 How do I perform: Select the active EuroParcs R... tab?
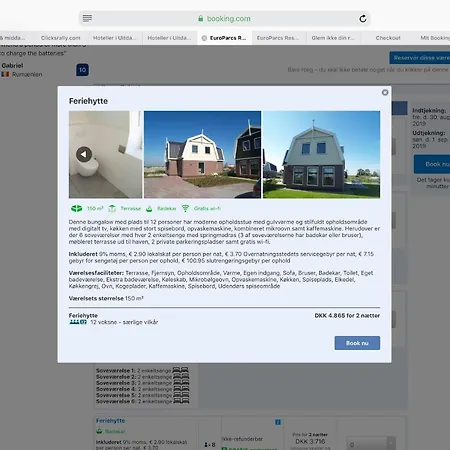click(224, 38)
